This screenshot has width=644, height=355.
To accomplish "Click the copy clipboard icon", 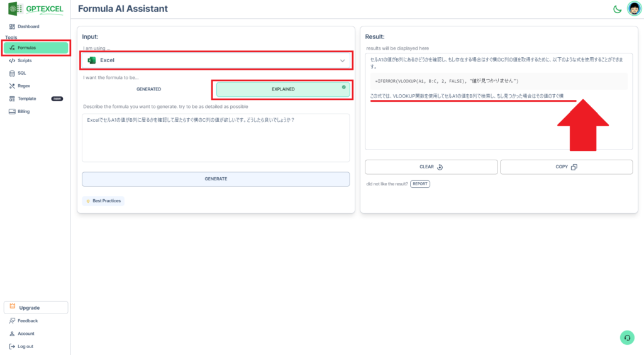I will [x=574, y=167].
